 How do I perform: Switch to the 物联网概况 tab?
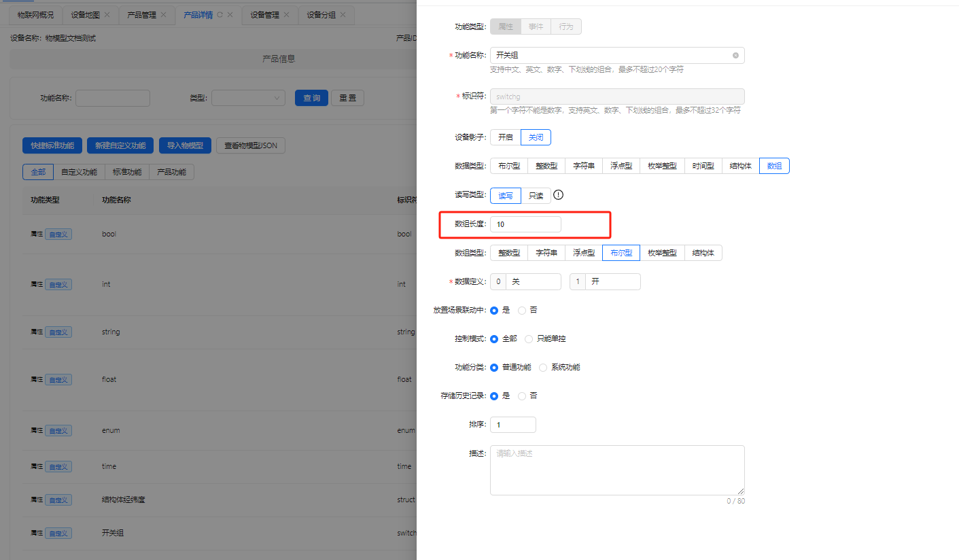[35, 15]
